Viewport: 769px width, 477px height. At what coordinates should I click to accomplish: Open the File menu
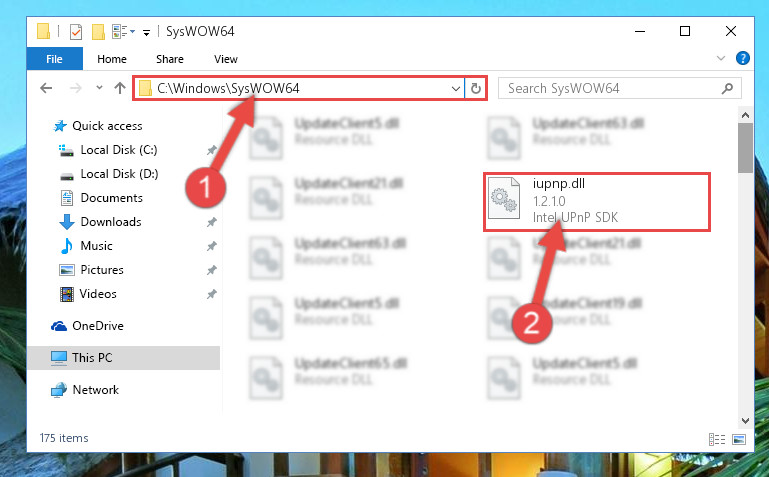[x=54, y=59]
